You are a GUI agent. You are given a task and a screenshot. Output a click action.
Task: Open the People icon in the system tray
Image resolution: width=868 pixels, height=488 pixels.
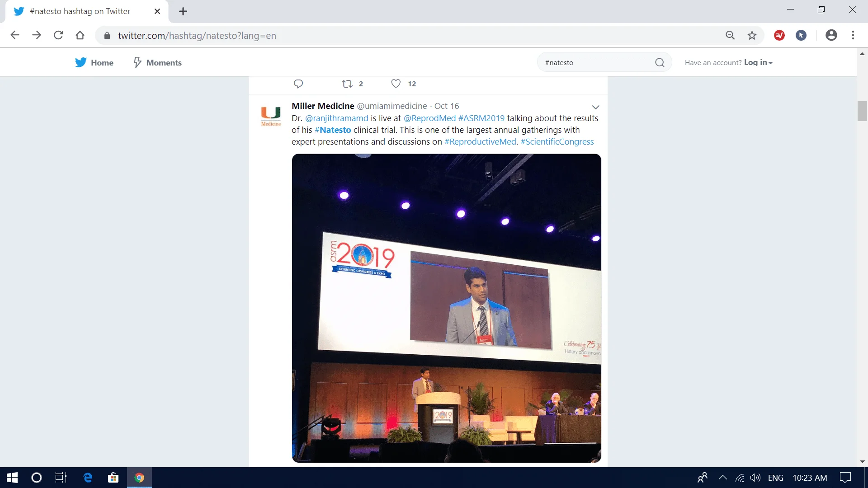tap(703, 478)
